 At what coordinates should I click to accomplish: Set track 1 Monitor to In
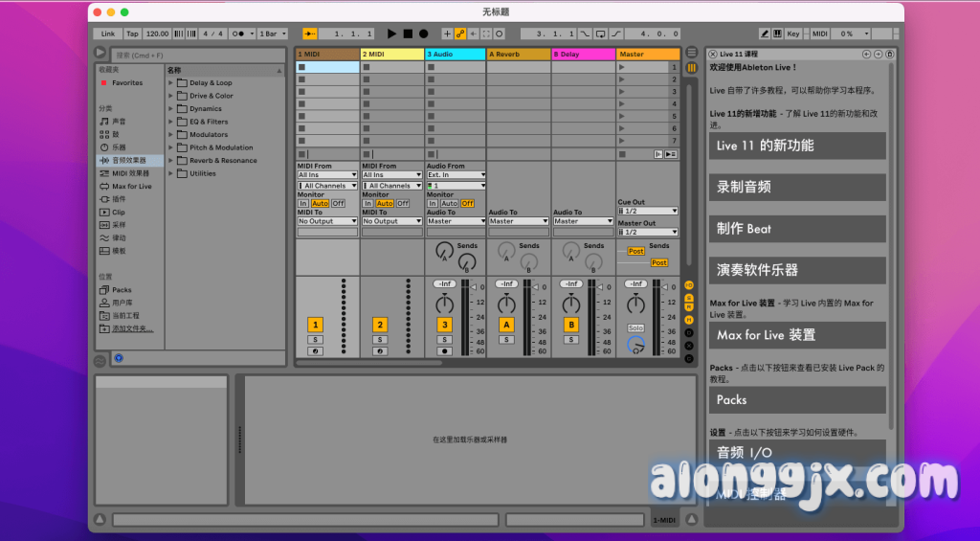[x=303, y=203]
